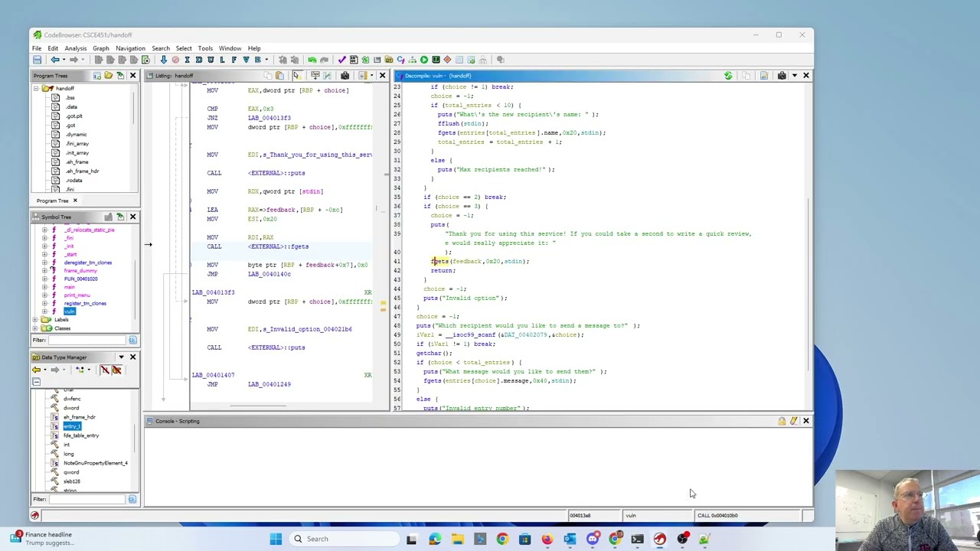Select the .rodata section in Program Trees
Screen dimensions: 980x551
[x=73, y=181]
